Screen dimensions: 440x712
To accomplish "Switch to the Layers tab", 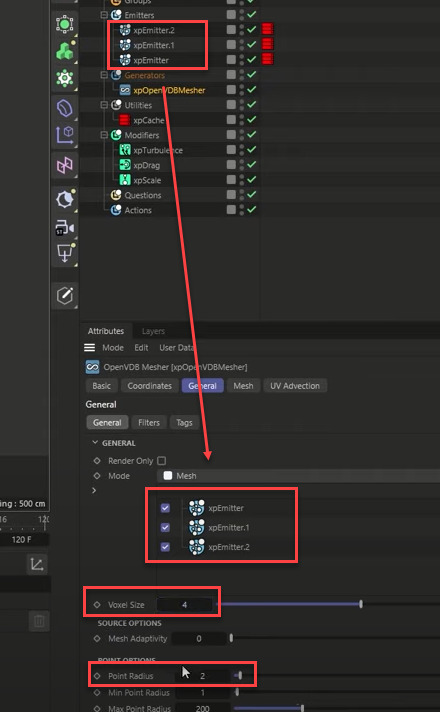I will click(x=153, y=331).
